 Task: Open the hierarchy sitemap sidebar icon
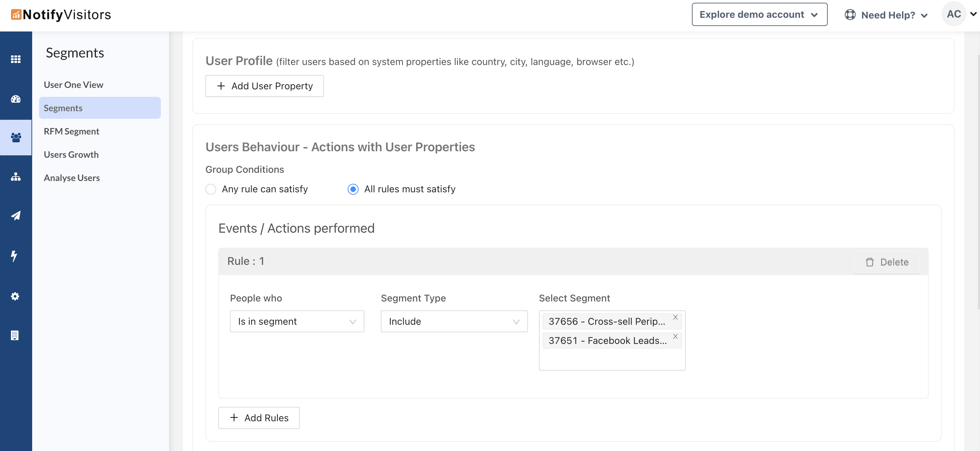point(16,177)
